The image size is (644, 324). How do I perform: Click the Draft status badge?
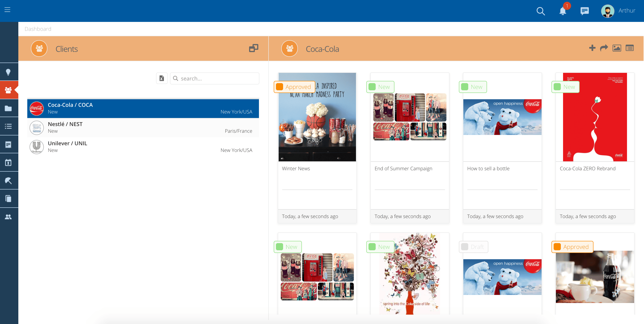473,247
